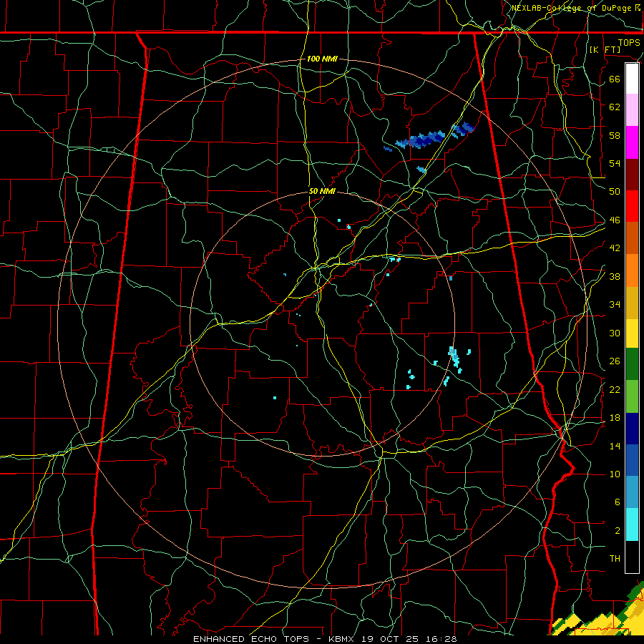Click the 38 legend value

click(x=615, y=276)
